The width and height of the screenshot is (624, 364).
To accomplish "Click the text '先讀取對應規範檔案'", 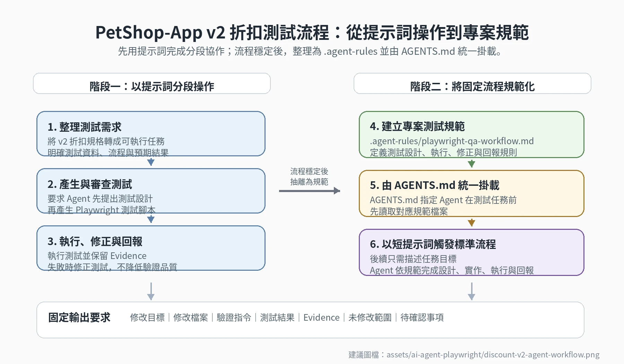I will (409, 211).
